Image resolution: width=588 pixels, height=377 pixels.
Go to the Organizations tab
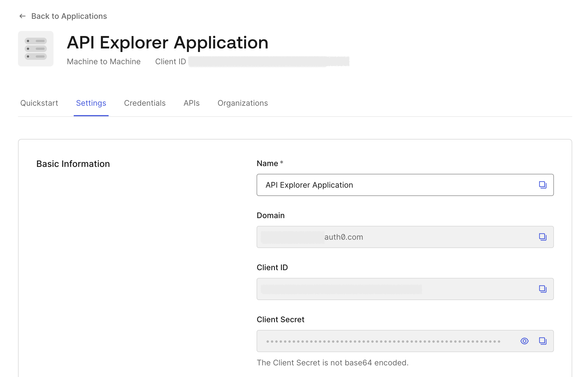tap(243, 103)
